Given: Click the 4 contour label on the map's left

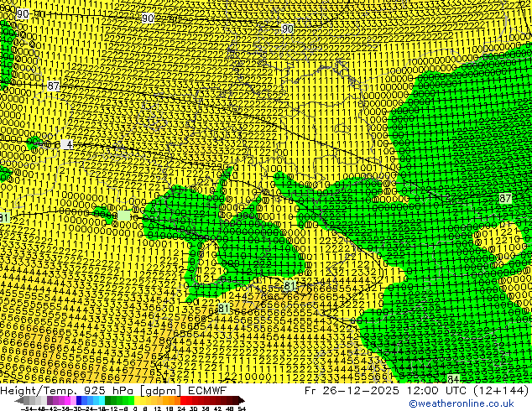Looking at the screenshot, I should click(x=67, y=144).
